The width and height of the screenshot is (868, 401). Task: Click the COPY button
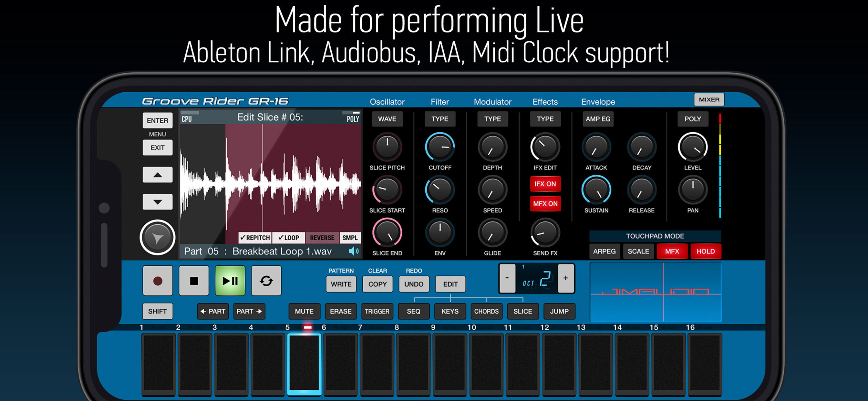[377, 284]
